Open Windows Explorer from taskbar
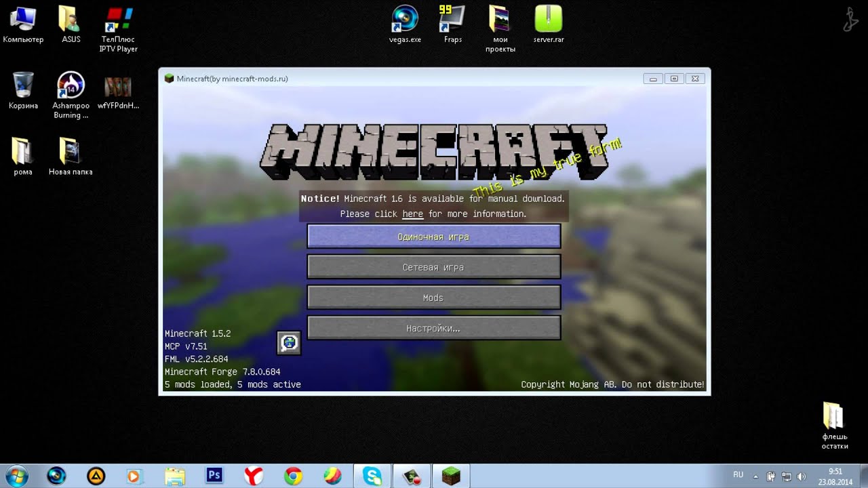The height and width of the screenshot is (488, 868). pos(174,476)
